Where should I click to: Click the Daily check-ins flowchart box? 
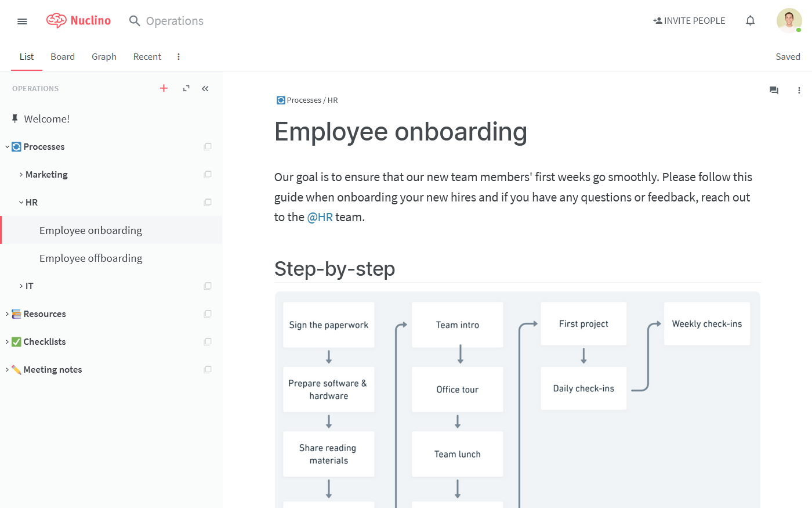point(583,388)
